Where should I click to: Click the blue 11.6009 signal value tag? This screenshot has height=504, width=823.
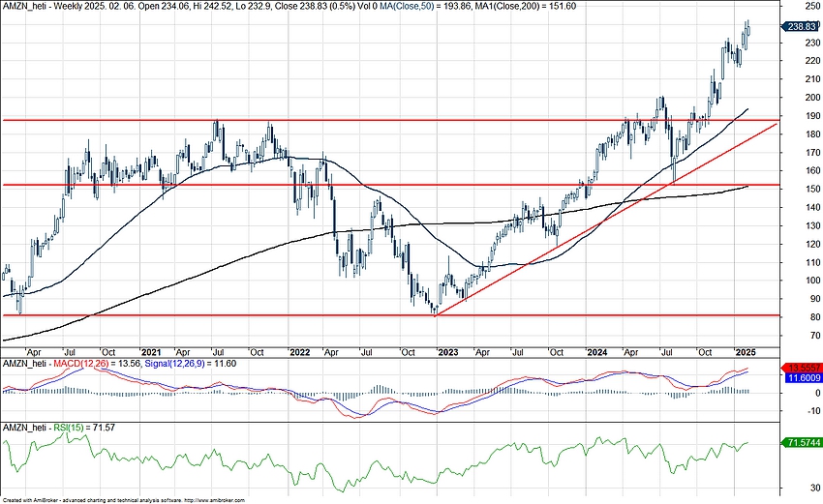point(802,377)
